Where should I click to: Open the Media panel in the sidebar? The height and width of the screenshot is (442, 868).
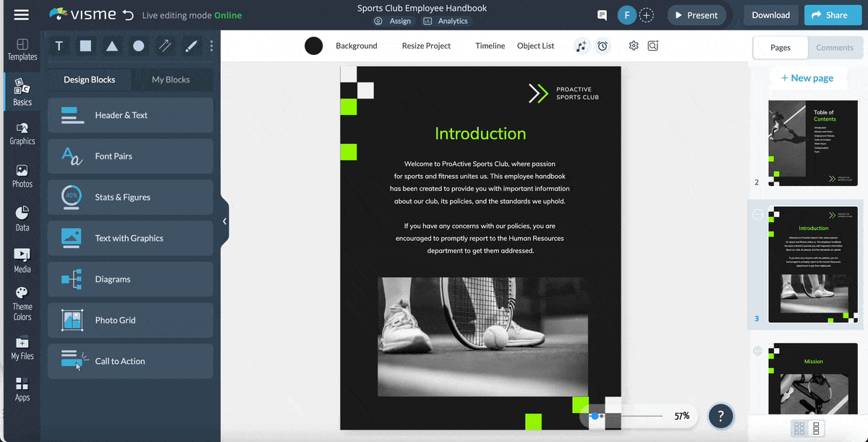(21, 260)
